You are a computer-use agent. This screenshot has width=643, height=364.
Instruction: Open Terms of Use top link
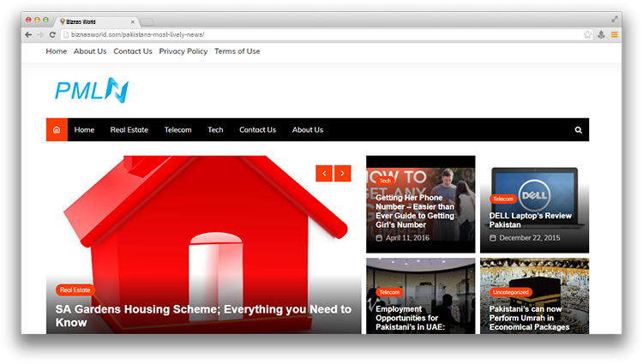(x=237, y=51)
